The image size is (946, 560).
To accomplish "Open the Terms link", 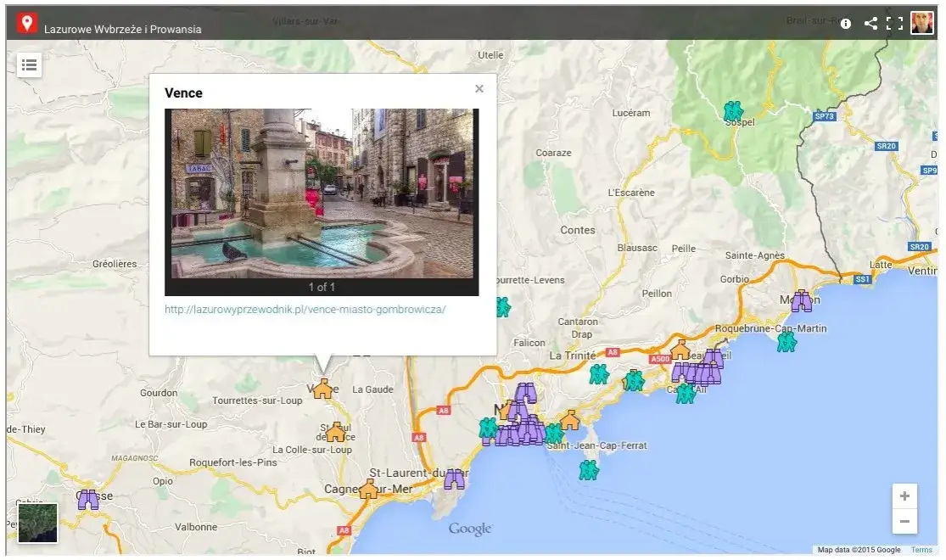I will 921,550.
